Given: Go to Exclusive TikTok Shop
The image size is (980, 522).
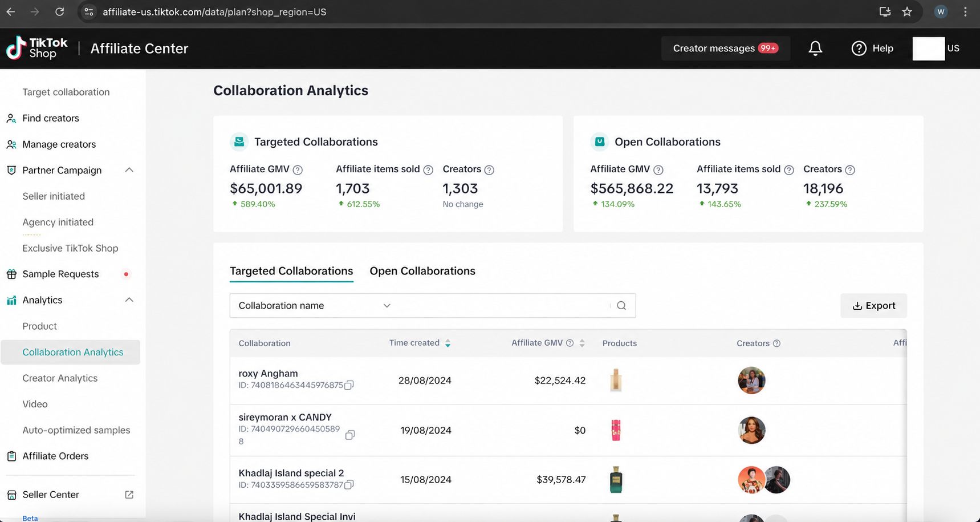Looking at the screenshot, I should click(70, 248).
